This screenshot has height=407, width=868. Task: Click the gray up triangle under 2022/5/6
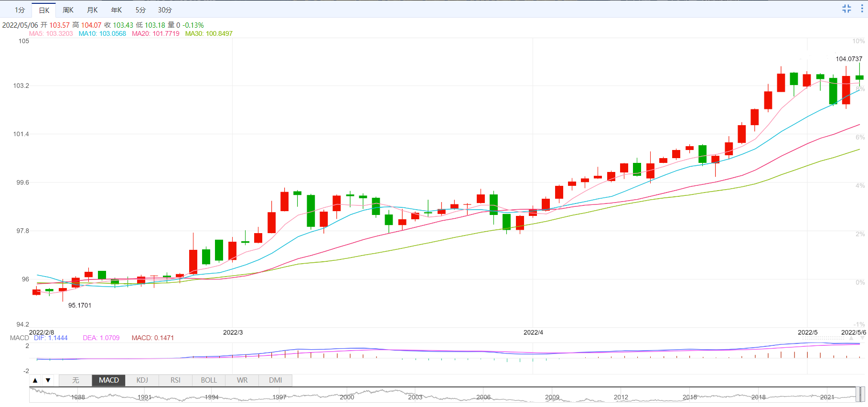(x=851, y=338)
